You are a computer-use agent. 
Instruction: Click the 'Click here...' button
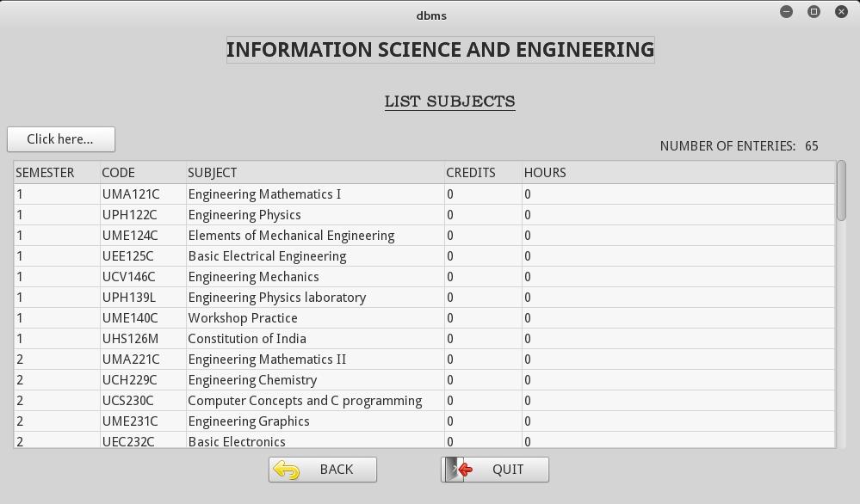[61, 139]
